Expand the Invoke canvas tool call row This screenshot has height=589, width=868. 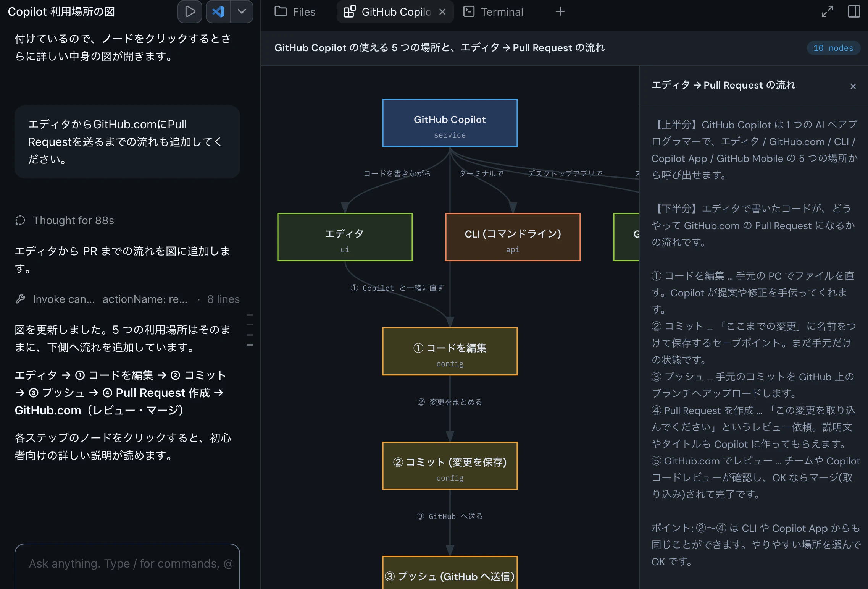coord(127,299)
